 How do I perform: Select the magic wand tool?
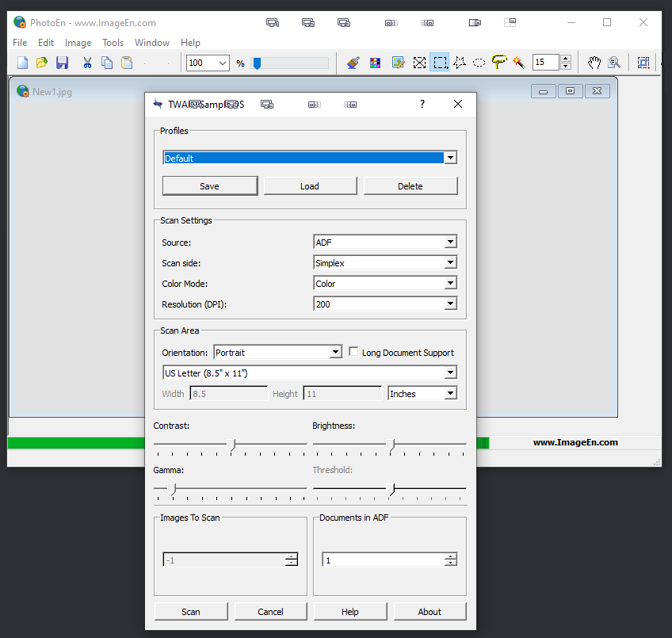tap(518, 63)
